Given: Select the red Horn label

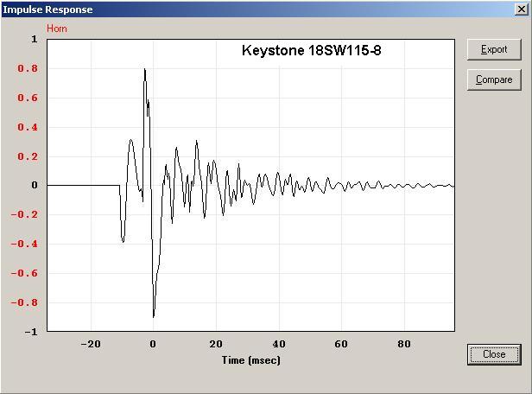Looking at the screenshot, I should point(57,29).
